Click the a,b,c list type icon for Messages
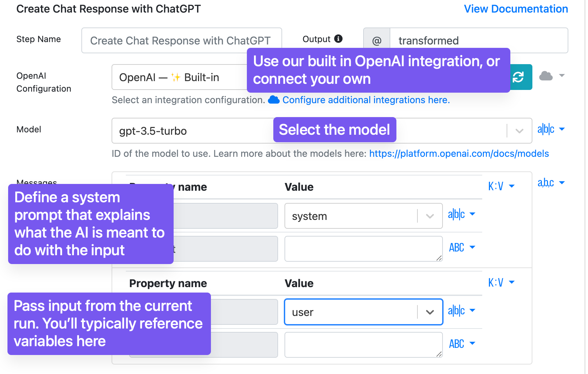Image resolution: width=588 pixels, height=374 pixels. click(x=546, y=183)
